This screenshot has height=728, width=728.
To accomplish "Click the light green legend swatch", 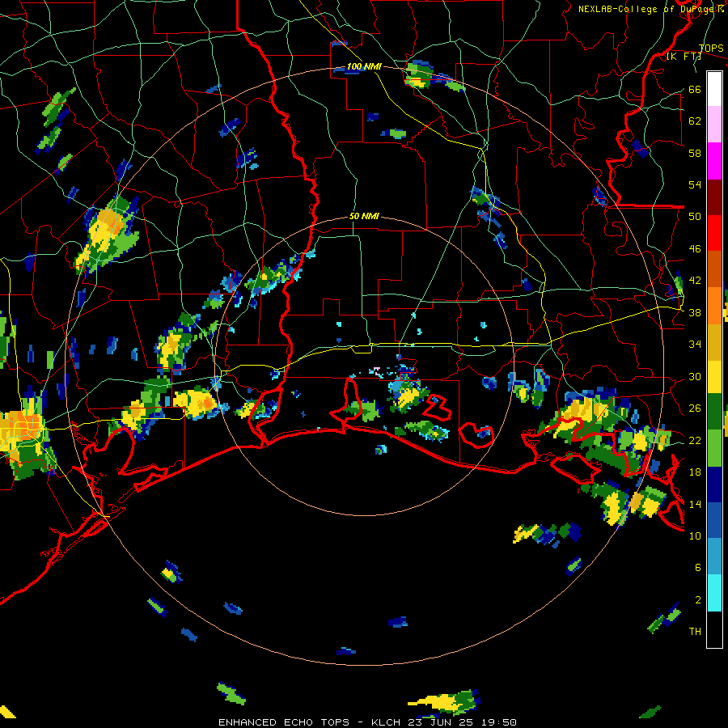I will pyautogui.click(x=714, y=448).
